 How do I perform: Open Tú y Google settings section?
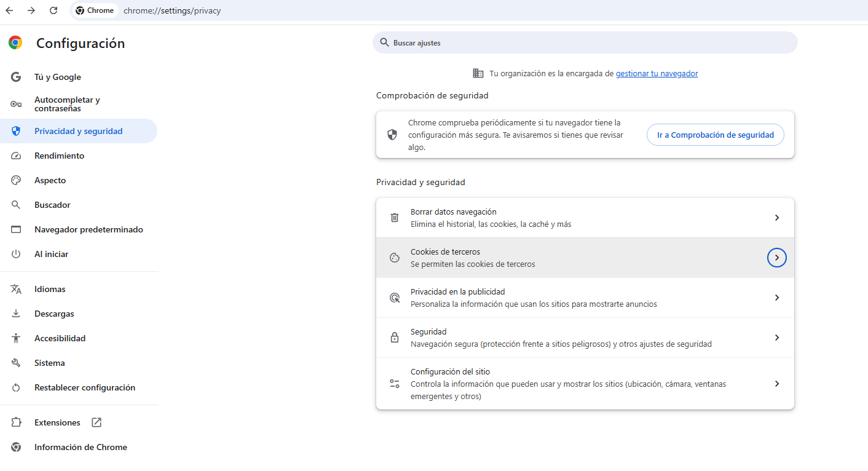pos(79,77)
